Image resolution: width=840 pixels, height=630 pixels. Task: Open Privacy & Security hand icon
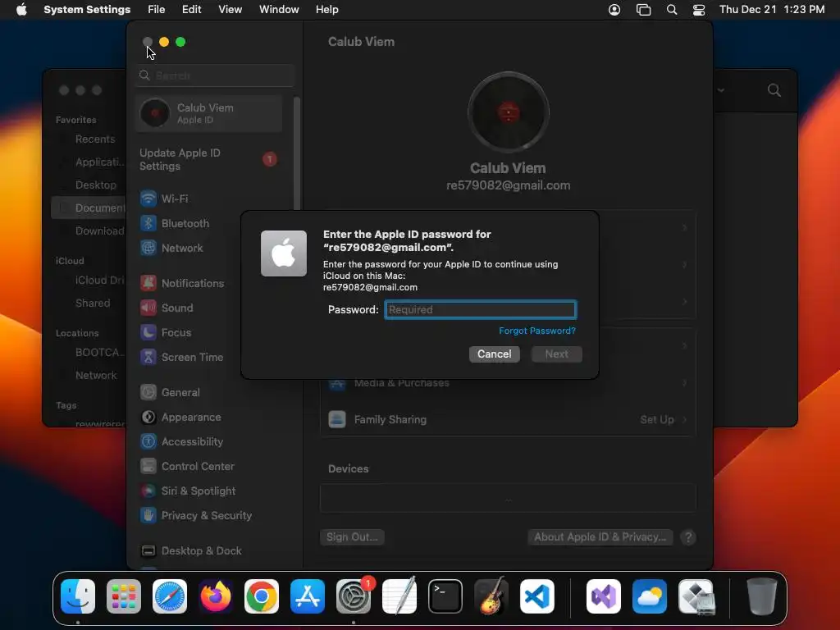148,515
